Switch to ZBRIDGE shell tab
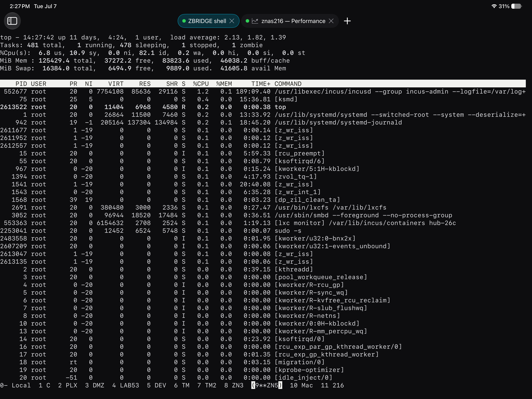 [x=208, y=21]
